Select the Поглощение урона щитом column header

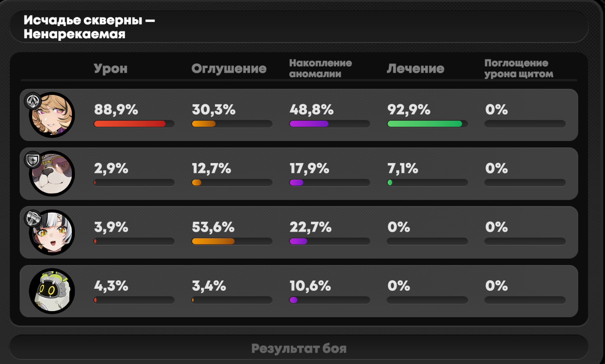point(518,68)
